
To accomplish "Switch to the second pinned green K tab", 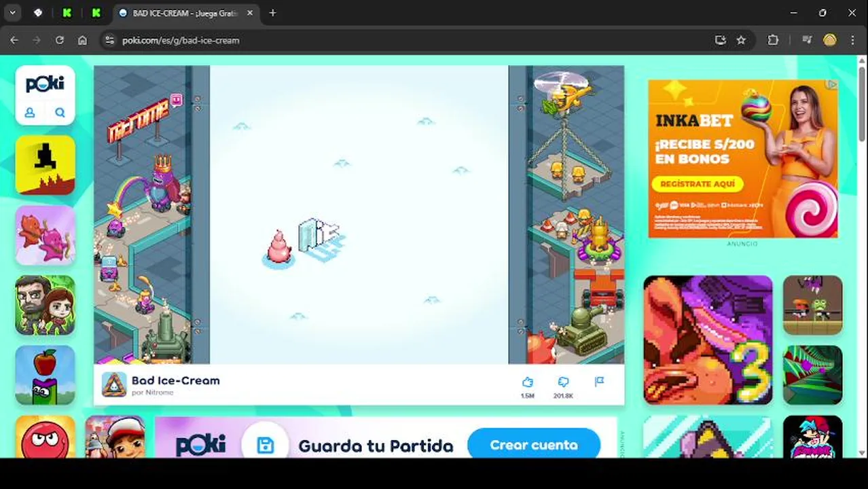I will 67,12.
